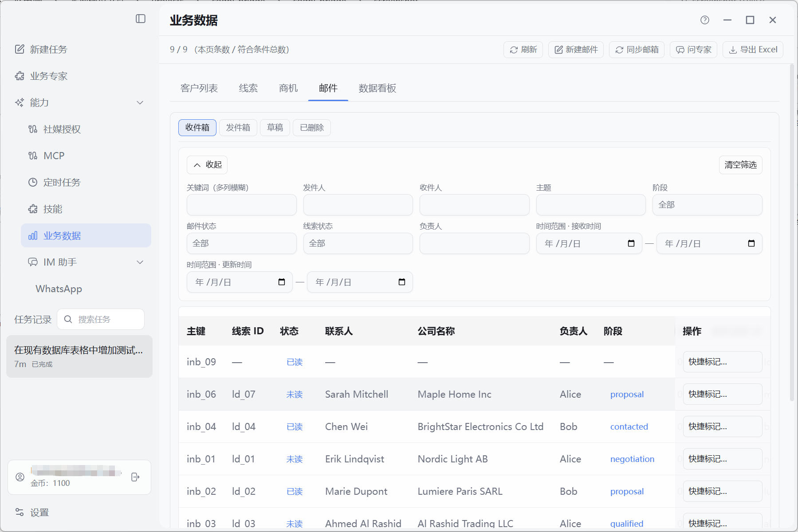Viewport: 798px width, 532px height.
Task: Select the 发件箱 mailbox tab
Action: coord(238,128)
